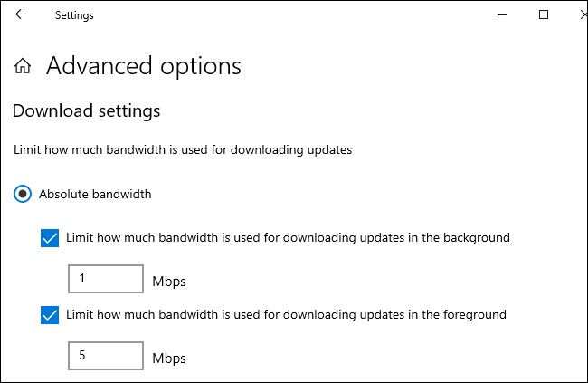Click the Settings window title text
The image size is (588, 383).
[x=74, y=15]
